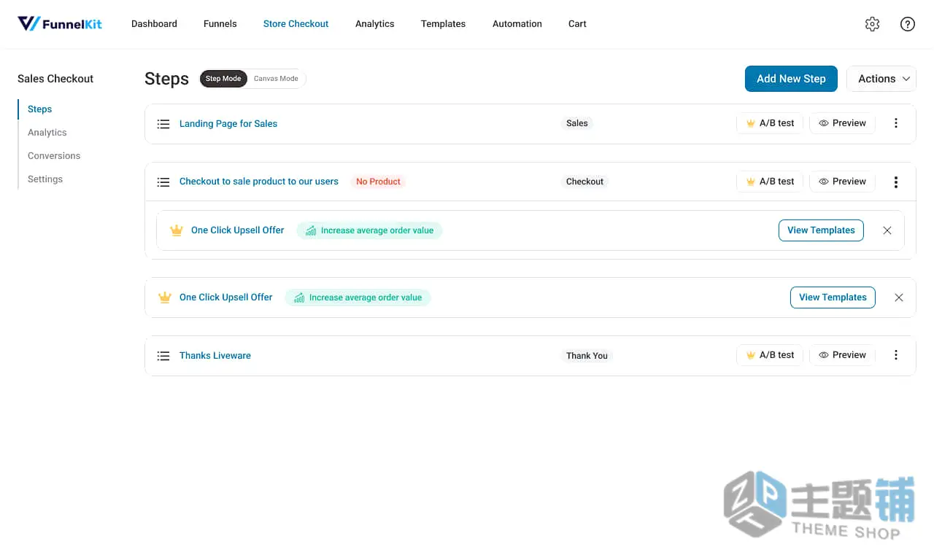Open the settings gear icon
The width and height of the screenshot is (934, 560).
pyautogui.click(x=872, y=24)
